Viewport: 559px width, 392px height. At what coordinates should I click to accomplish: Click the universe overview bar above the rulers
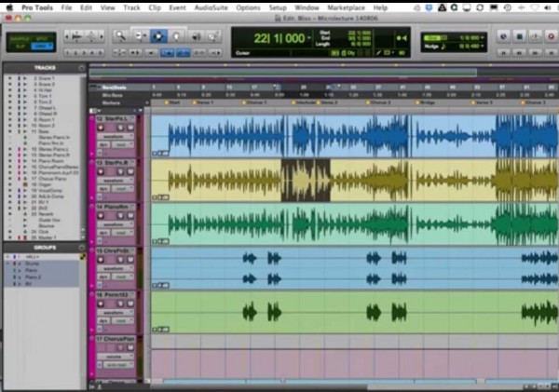click(323, 73)
